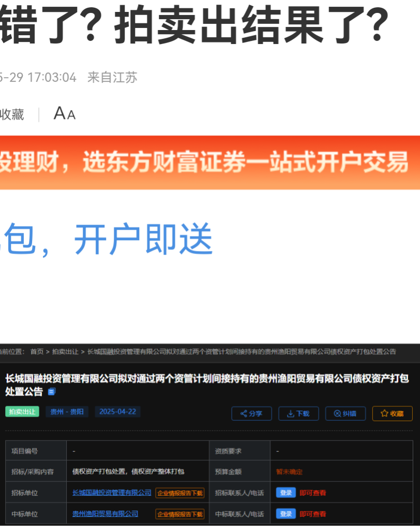This screenshot has height=530, width=420.
Task: Click the announcement title 长城国融投资管理有限公司拟对
Action: pos(207,385)
